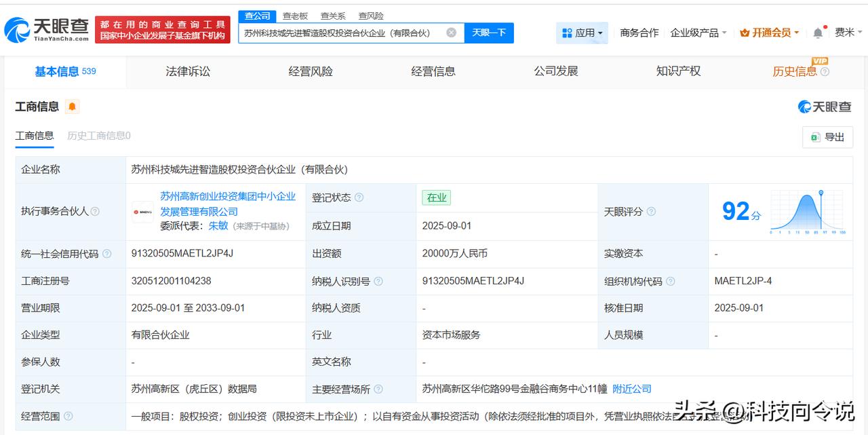
Task: Open the 历史信息 VIP tab
Action: coord(800,71)
